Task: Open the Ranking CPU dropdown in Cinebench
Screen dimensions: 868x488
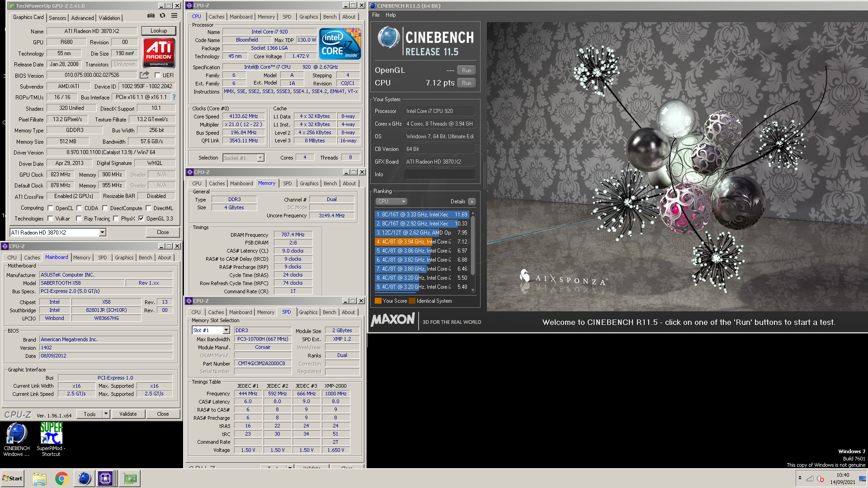Action: pos(391,202)
